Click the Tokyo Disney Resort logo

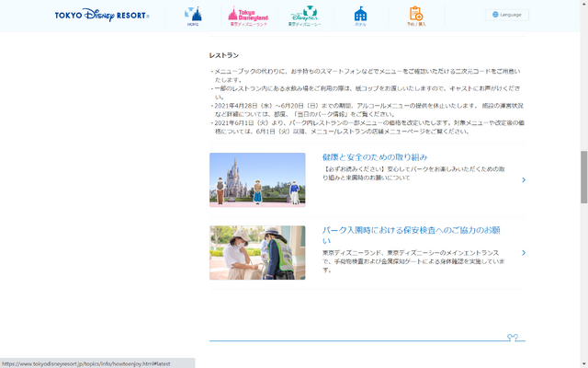pos(102,15)
